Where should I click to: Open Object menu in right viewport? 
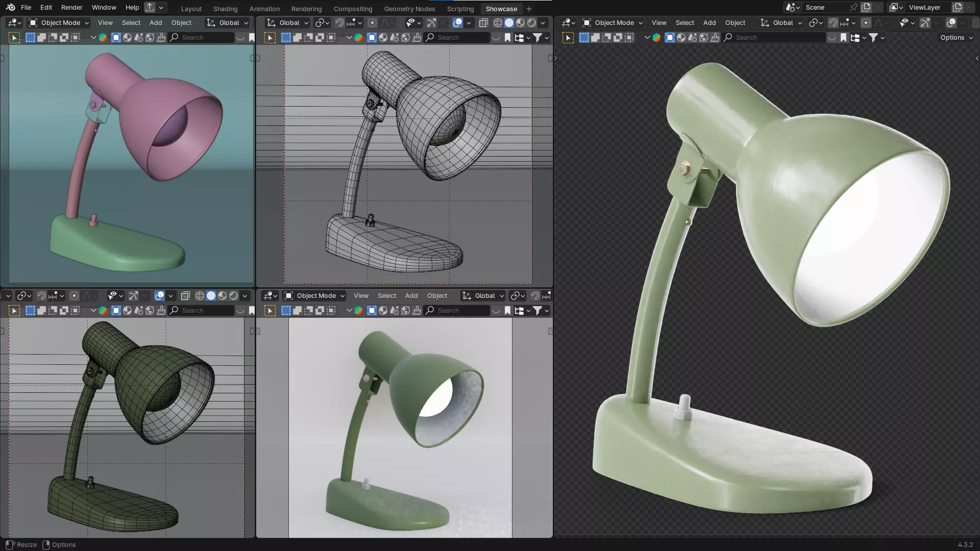(x=735, y=22)
